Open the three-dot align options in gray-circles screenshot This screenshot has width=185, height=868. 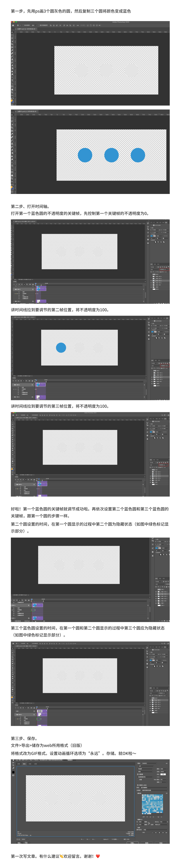click(78, 25)
